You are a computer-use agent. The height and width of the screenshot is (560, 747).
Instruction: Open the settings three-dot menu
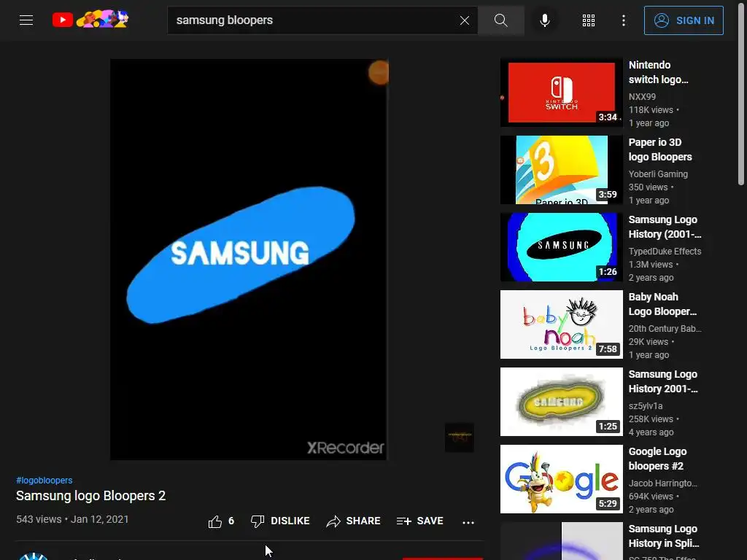(x=624, y=20)
